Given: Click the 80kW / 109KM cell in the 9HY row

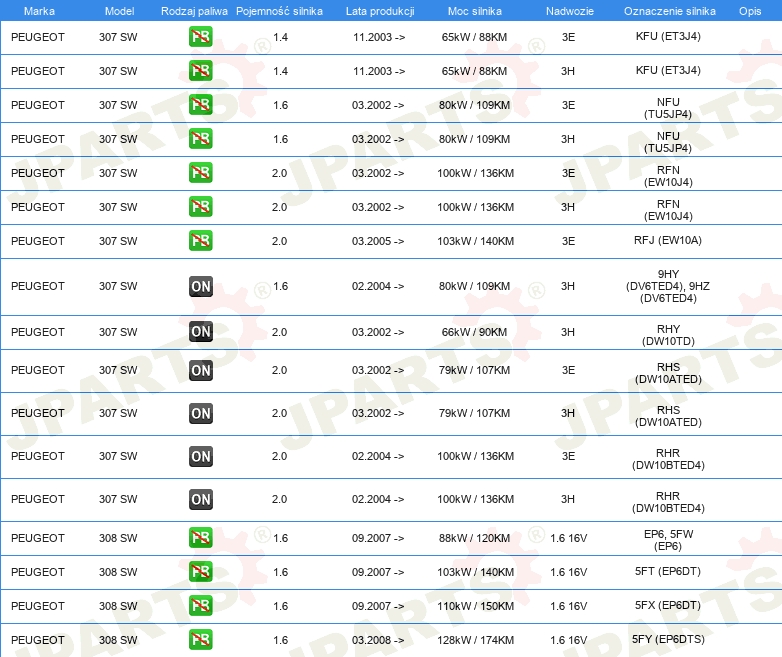Looking at the screenshot, I should (x=474, y=286).
